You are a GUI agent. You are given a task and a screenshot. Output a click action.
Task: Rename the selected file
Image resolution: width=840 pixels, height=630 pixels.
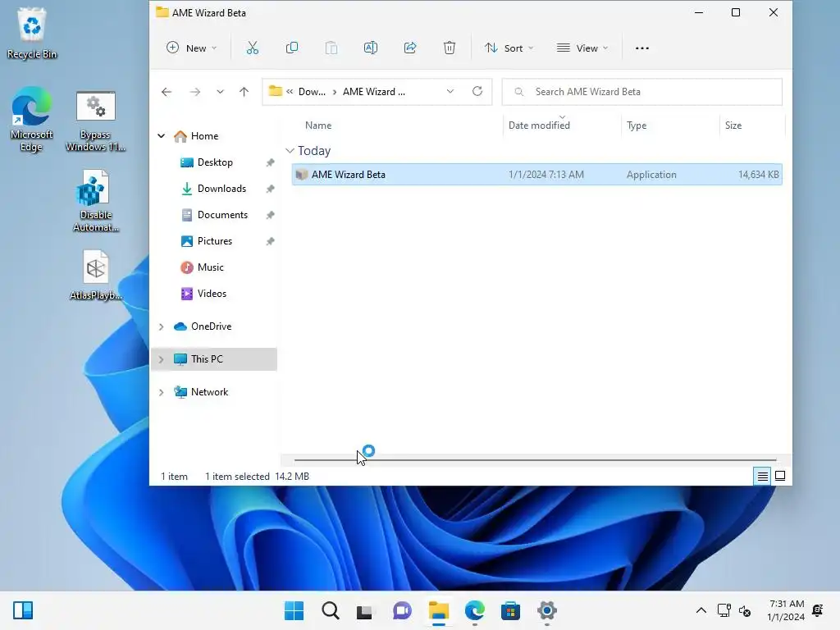tap(371, 48)
